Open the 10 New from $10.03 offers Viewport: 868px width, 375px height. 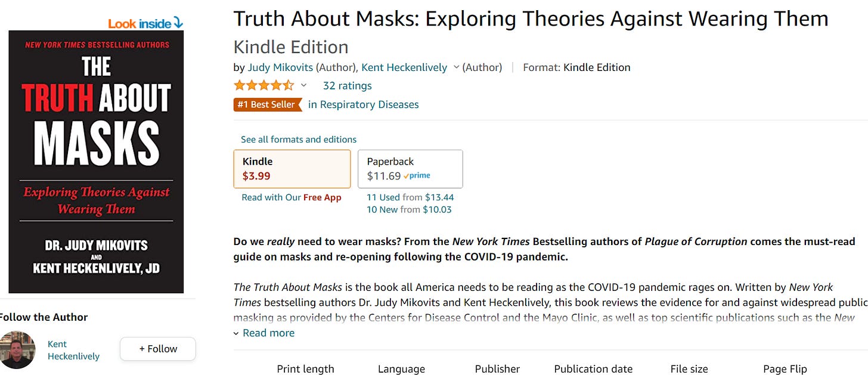pyautogui.click(x=409, y=209)
